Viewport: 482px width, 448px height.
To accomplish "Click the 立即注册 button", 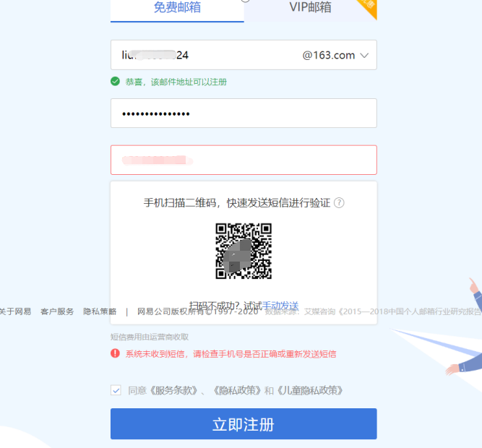I will click(244, 423).
